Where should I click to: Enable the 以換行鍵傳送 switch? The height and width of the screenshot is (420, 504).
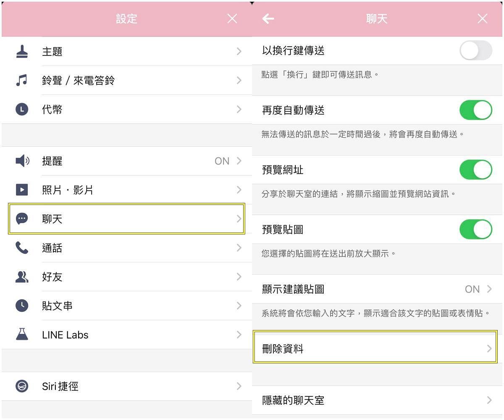475,51
